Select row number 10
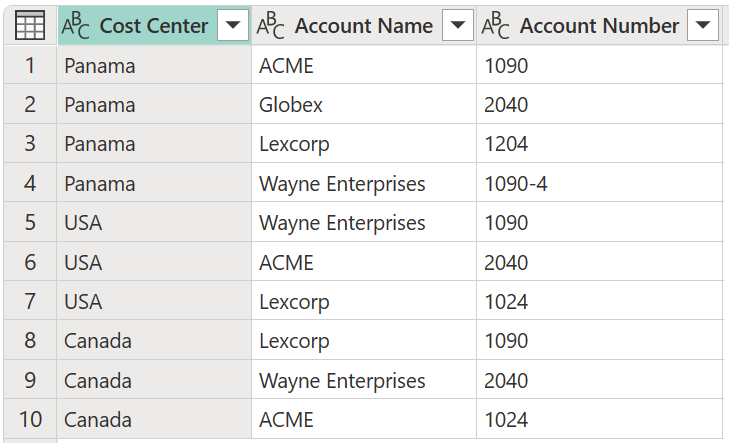Viewport: 729px width, 443px height. click(x=30, y=419)
